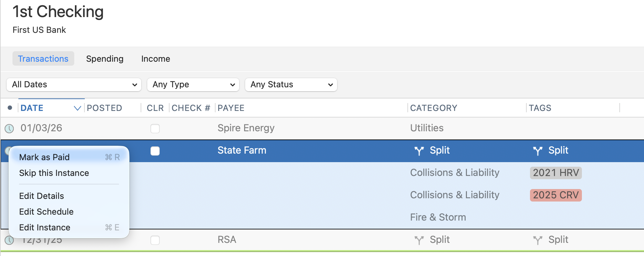
Task: Click the status dot column header
Action: (x=10, y=108)
